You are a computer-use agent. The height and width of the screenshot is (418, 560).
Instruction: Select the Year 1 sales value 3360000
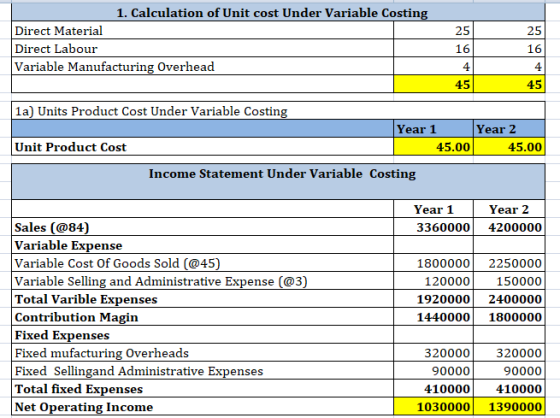click(434, 227)
